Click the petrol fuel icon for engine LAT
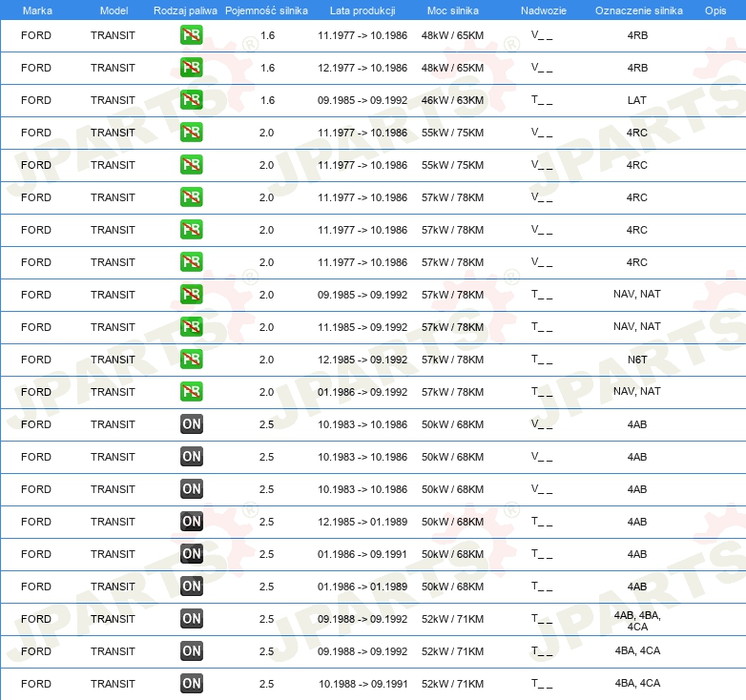The width and height of the screenshot is (746, 700). click(191, 100)
